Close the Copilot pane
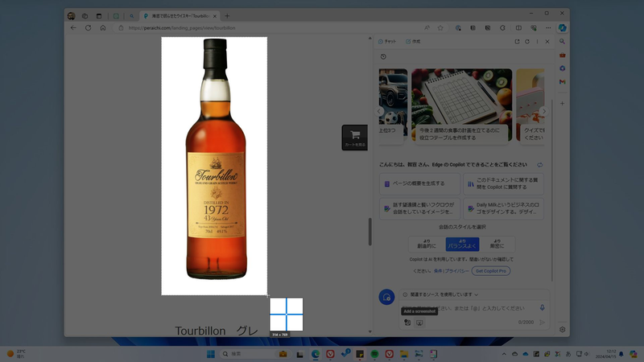This screenshot has width=644, height=362. tap(547, 42)
